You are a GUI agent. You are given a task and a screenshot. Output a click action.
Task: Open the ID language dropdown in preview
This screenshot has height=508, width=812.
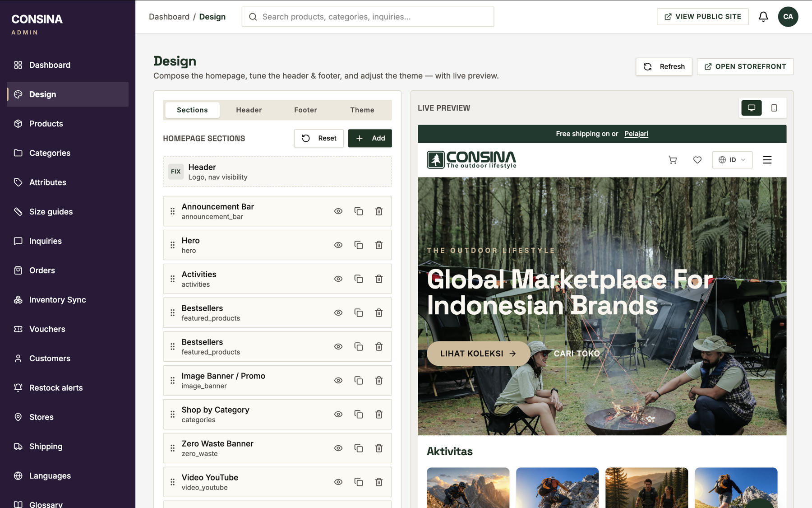(732, 160)
